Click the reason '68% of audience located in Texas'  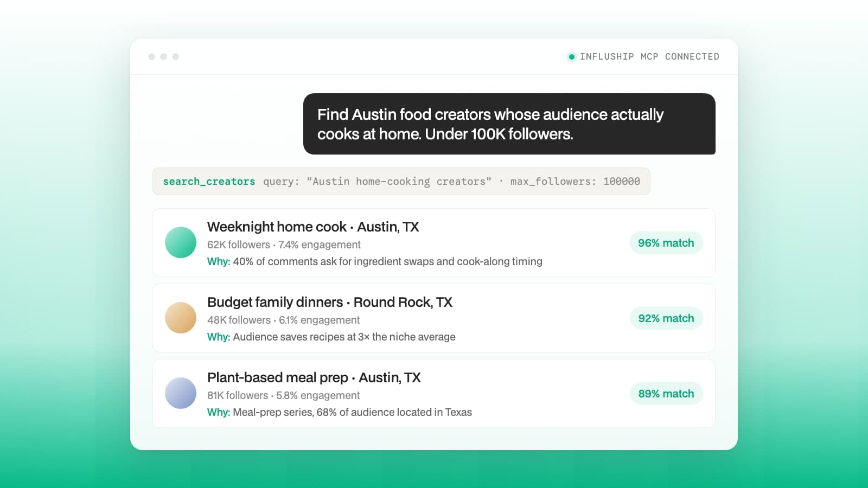click(x=340, y=412)
